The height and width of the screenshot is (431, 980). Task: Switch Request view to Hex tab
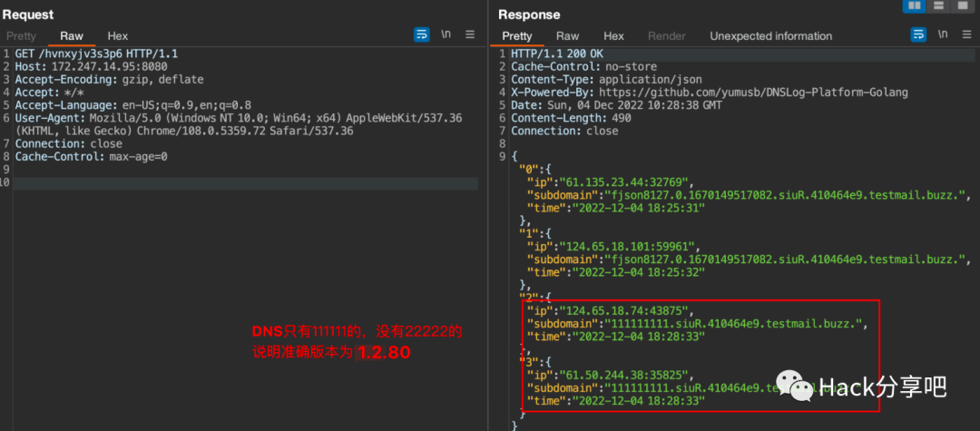pos(118,36)
